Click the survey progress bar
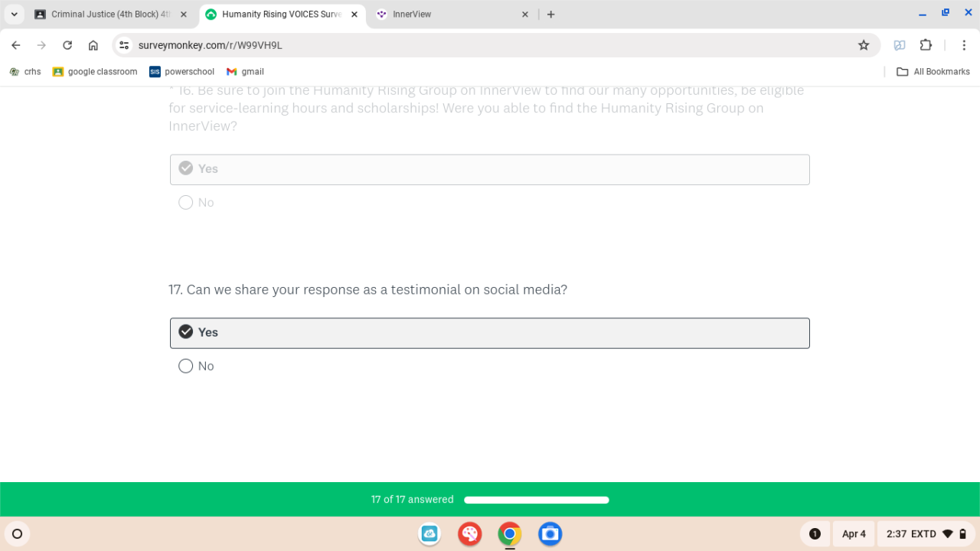Viewport: 980px width, 551px height. pyautogui.click(x=537, y=500)
